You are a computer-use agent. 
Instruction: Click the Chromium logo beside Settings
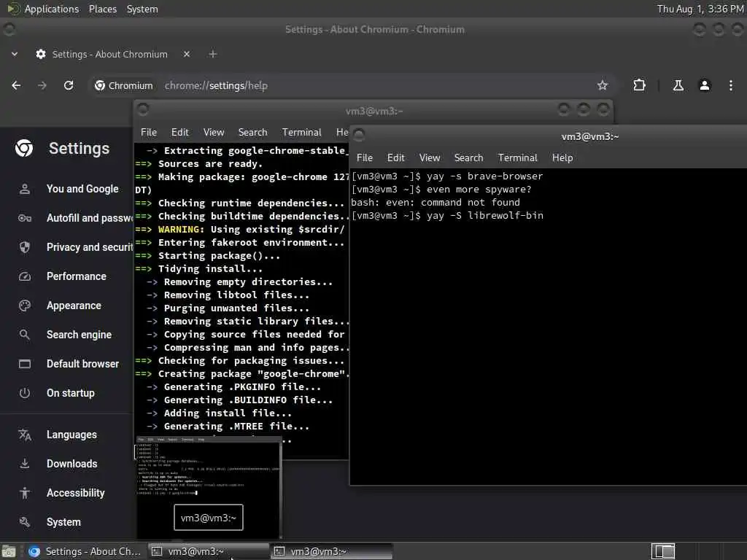pyautogui.click(x=24, y=149)
